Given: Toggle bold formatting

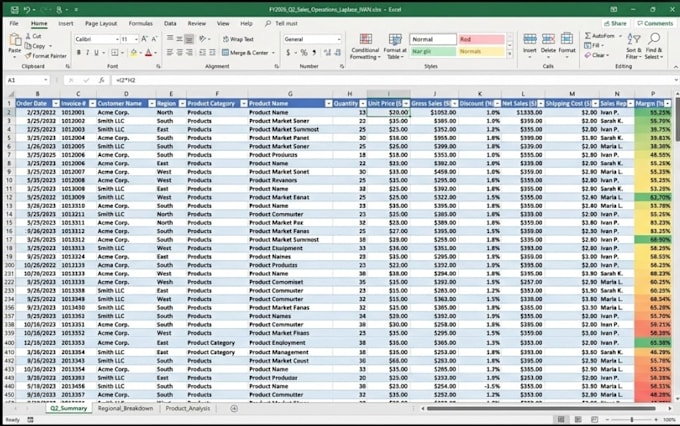Looking at the screenshot, I should pos(78,52).
